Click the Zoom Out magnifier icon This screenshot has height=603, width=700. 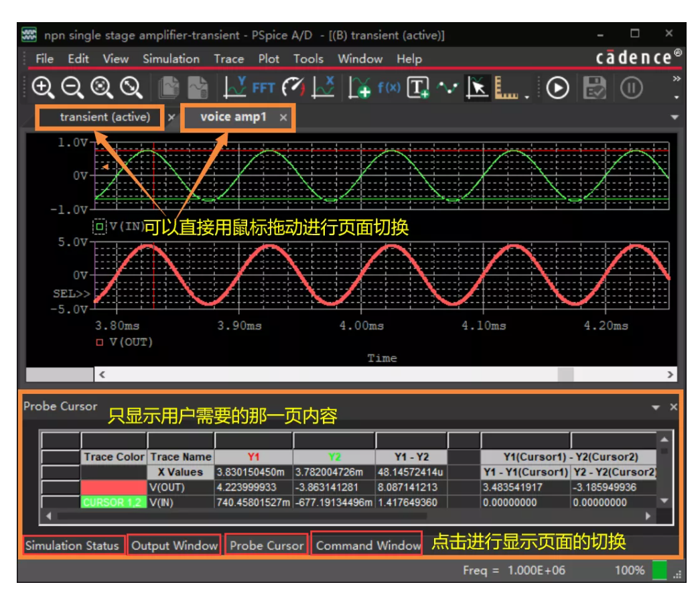pyautogui.click(x=72, y=87)
